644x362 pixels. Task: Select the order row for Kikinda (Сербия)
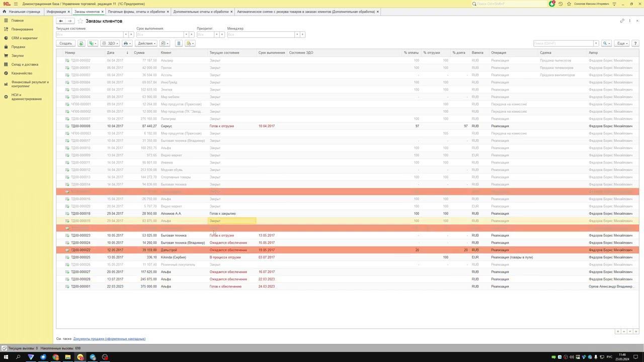point(347,257)
